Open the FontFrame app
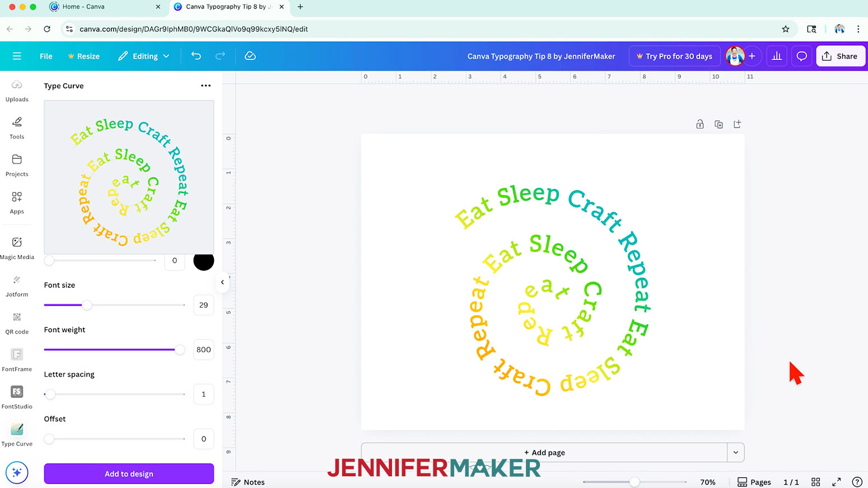 pyautogui.click(x=17, y=360)
